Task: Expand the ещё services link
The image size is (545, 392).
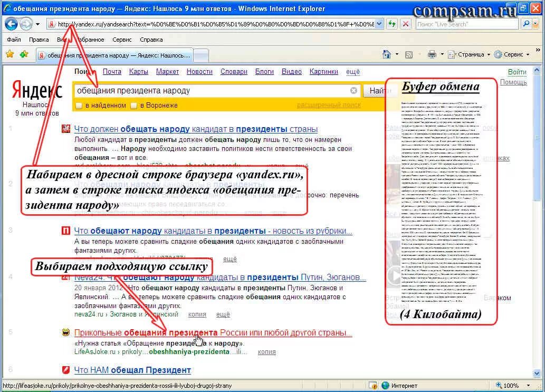Action: click(353, 72)
